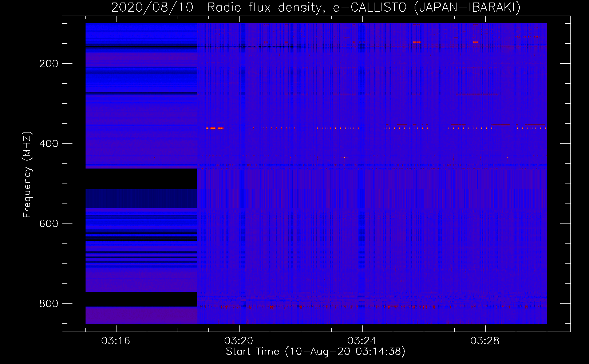Click the 03:28 time tick label
Image resolution: width=589 pixels, height=364 pixels.
click(485, 341)
